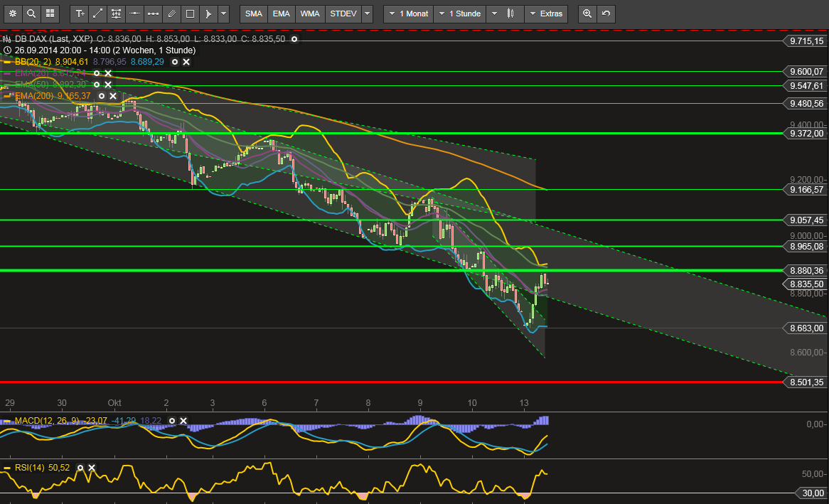Open the chart settings gear icon
Image resolution: width=829 pixels, height=504 pixels.
13,14
